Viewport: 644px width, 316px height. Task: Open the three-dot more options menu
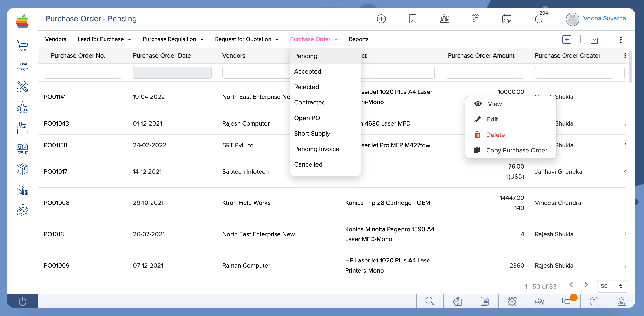tap(621, 40)
